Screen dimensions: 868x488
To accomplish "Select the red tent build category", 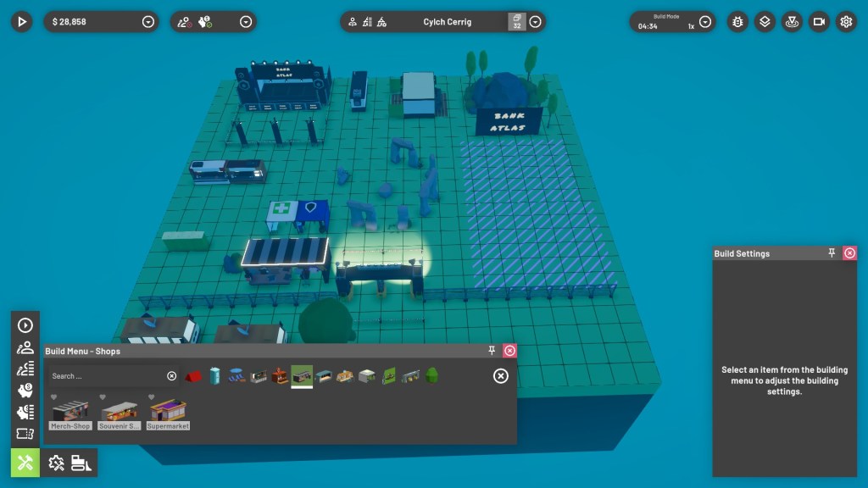I will coord(194,375).
